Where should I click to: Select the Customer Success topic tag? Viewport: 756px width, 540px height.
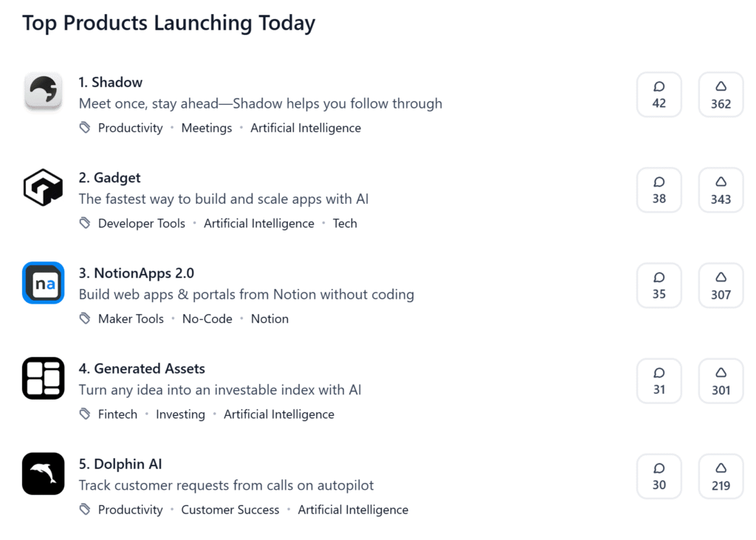[x=230, y=510]
